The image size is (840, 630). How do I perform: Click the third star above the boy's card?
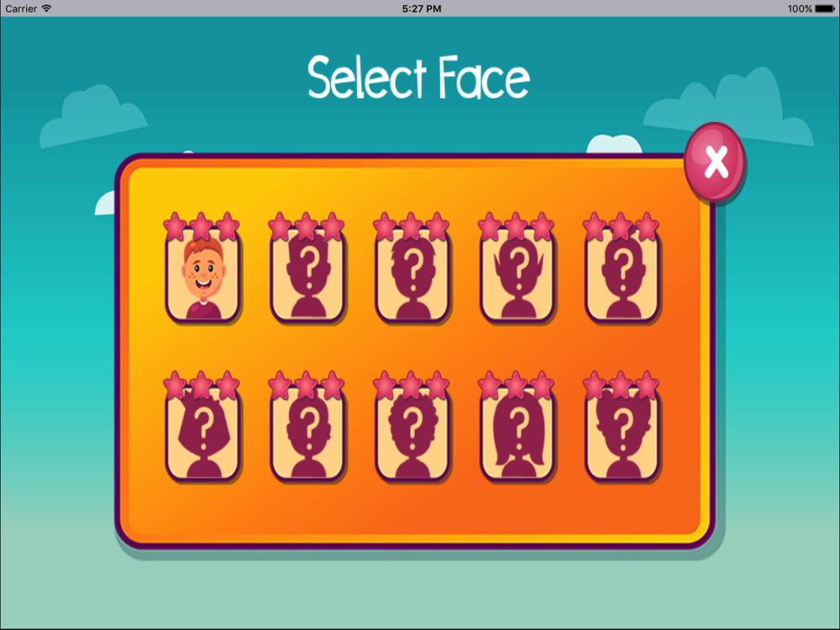click(x=228, y=227)
